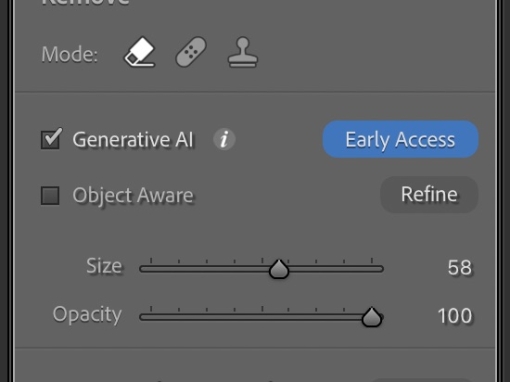Select the Remove eraser mode icon
This screenshot has height=382, width=510.
pos(140,52)
